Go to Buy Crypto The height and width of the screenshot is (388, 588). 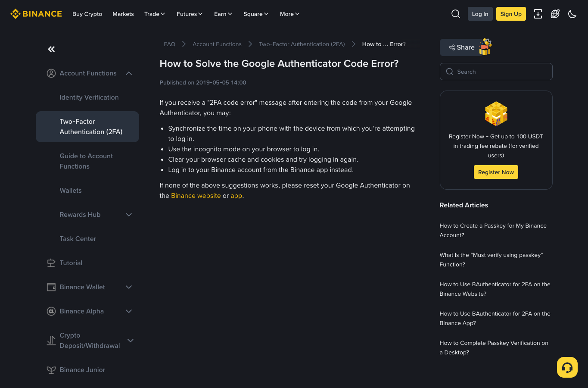click(x=87, y=14)
